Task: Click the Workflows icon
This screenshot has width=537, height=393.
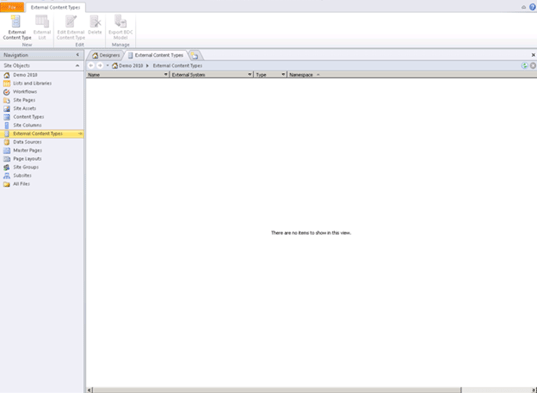Action: [7, 92]
